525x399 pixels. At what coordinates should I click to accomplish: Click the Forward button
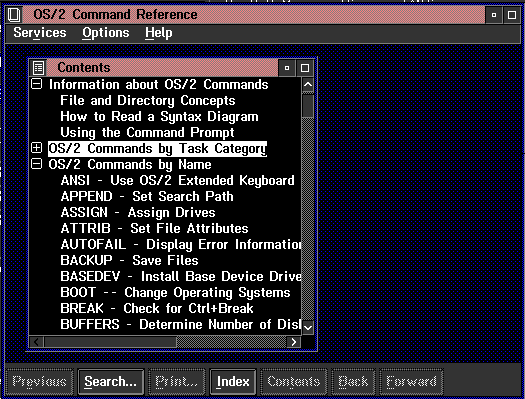tap(411, 382)
